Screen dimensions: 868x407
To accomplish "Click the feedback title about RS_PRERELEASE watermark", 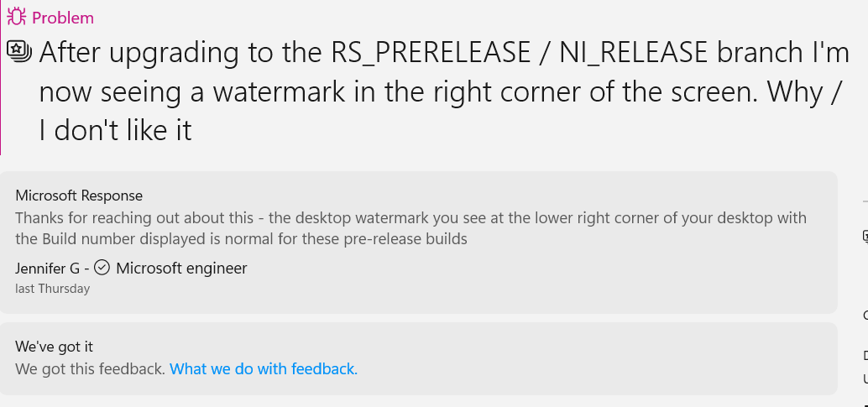I will [444, 91].
